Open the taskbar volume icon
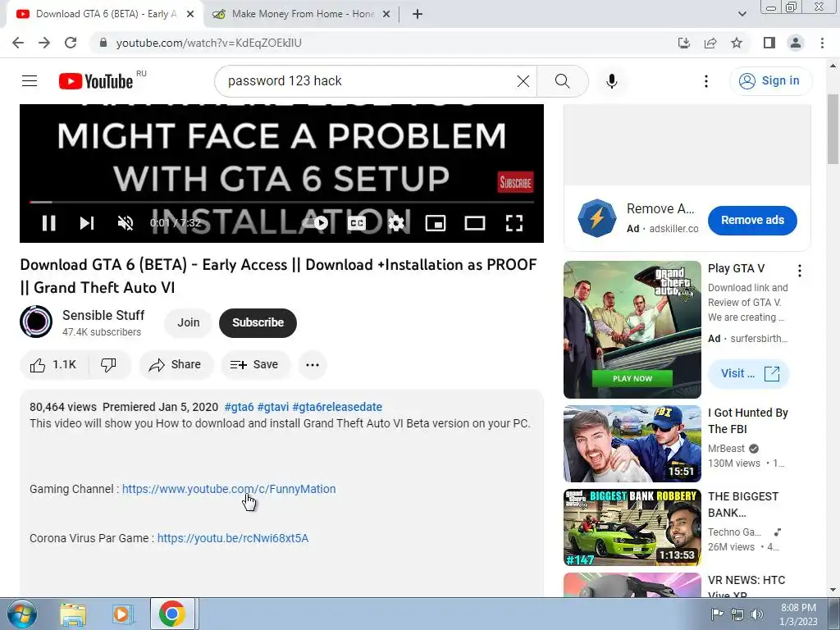Viewport: 840px width, 630px height. click(757, 614)
